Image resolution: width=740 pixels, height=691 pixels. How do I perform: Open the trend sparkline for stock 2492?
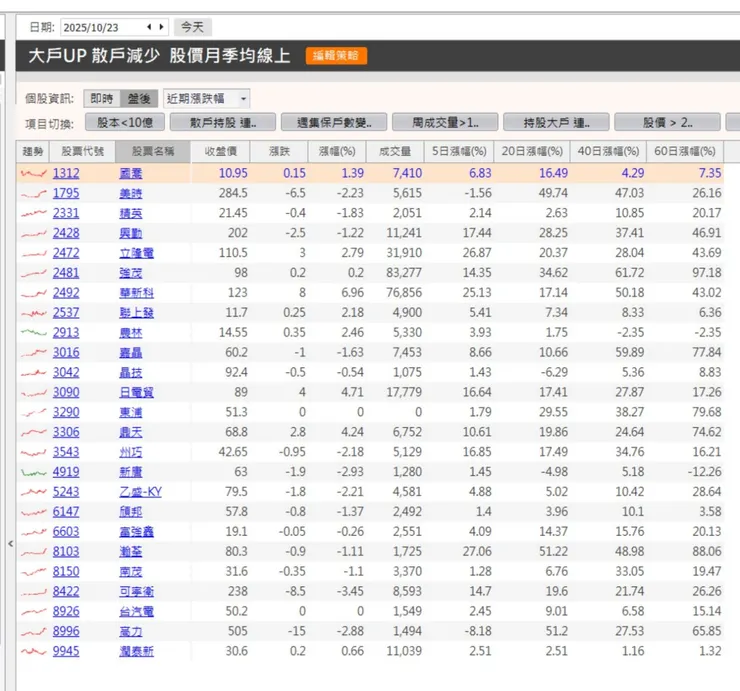[x=34, y=293]
